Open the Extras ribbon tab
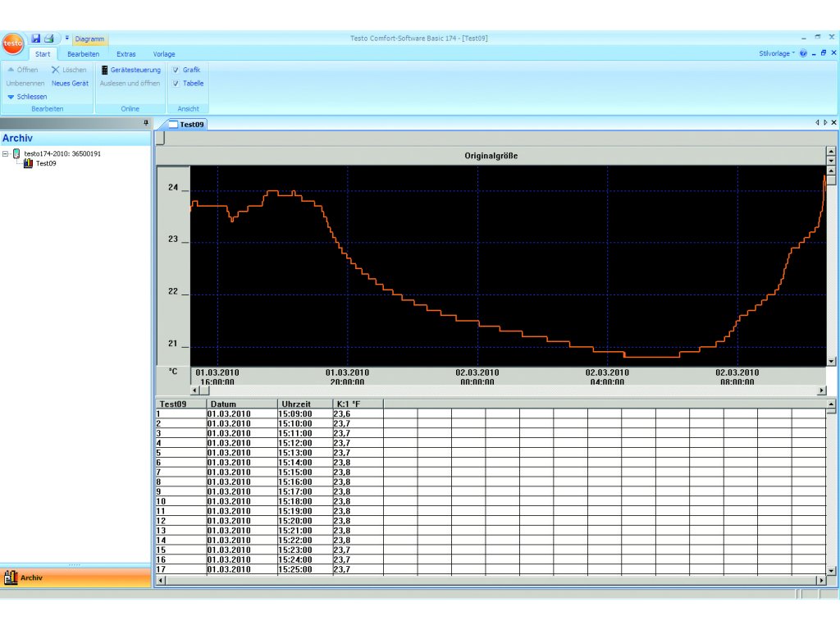 pyautogui.click(x=126, y=54)
